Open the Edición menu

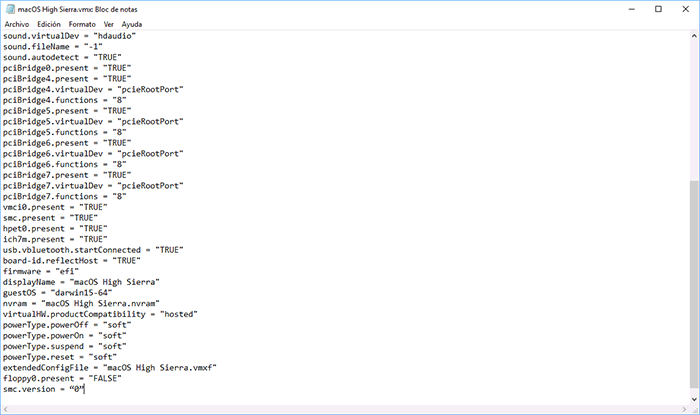(49, 24)
